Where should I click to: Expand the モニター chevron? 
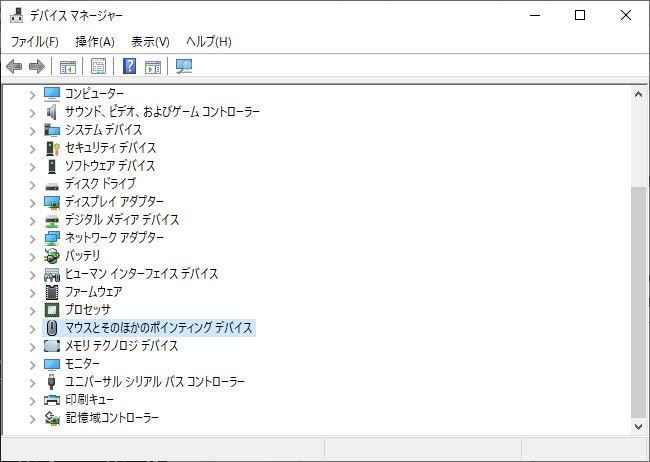(32, 365)
